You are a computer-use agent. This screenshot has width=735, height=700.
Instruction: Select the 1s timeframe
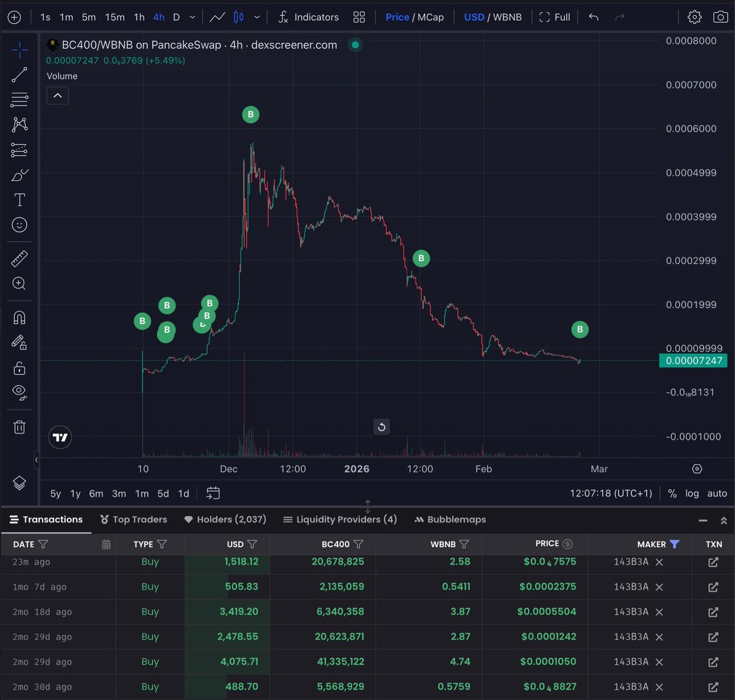pyautogui.click(x=45, y=17)
